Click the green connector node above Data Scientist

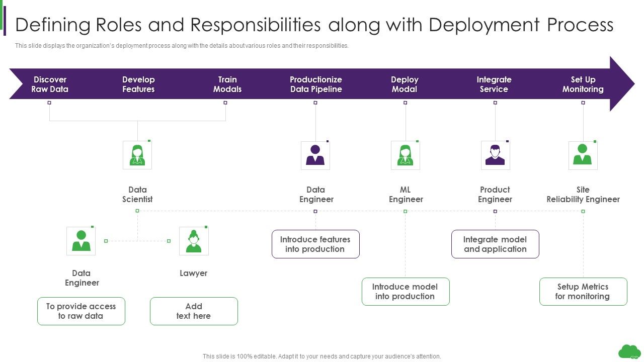137,212
